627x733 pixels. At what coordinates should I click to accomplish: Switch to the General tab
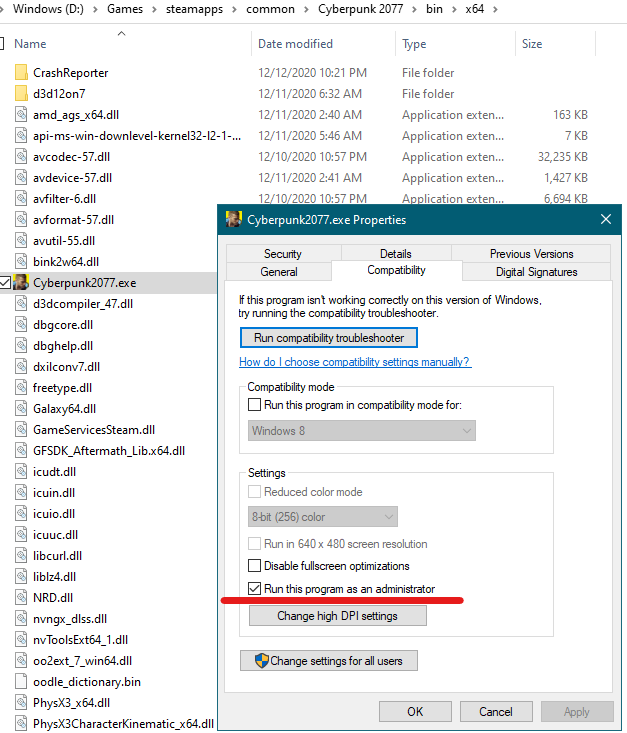coord(279,272)
